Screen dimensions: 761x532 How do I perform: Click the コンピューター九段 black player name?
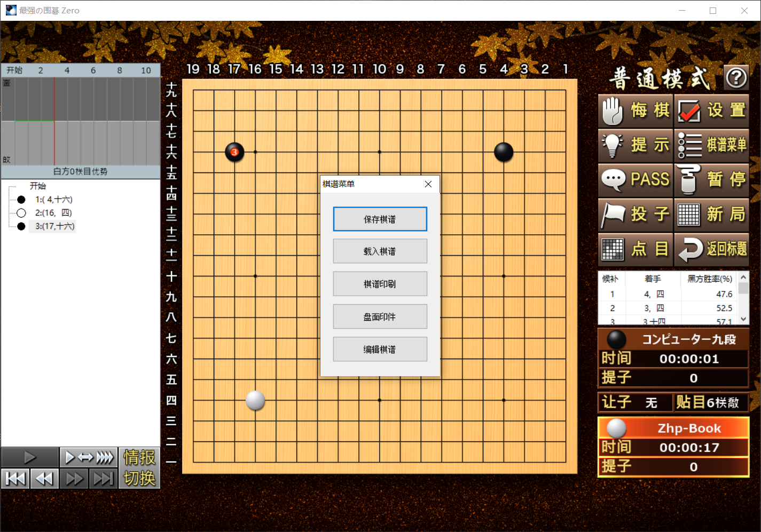(x=689, y=339)
